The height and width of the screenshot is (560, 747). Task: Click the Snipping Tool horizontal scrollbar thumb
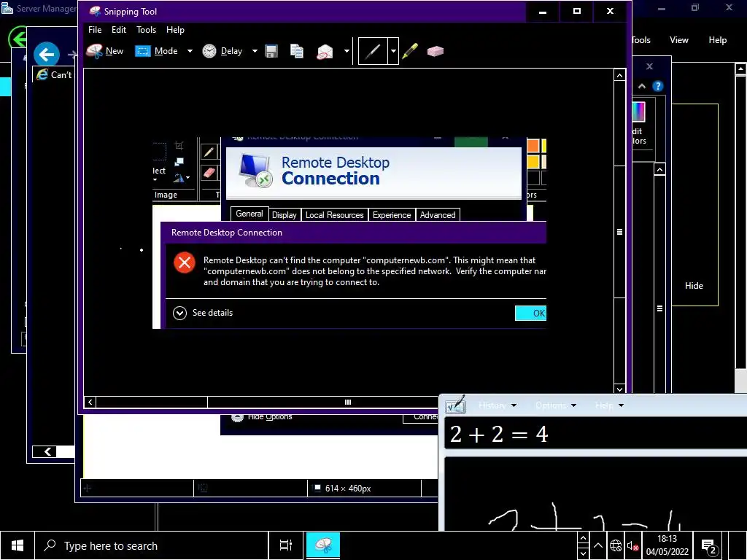coord(347,402)
